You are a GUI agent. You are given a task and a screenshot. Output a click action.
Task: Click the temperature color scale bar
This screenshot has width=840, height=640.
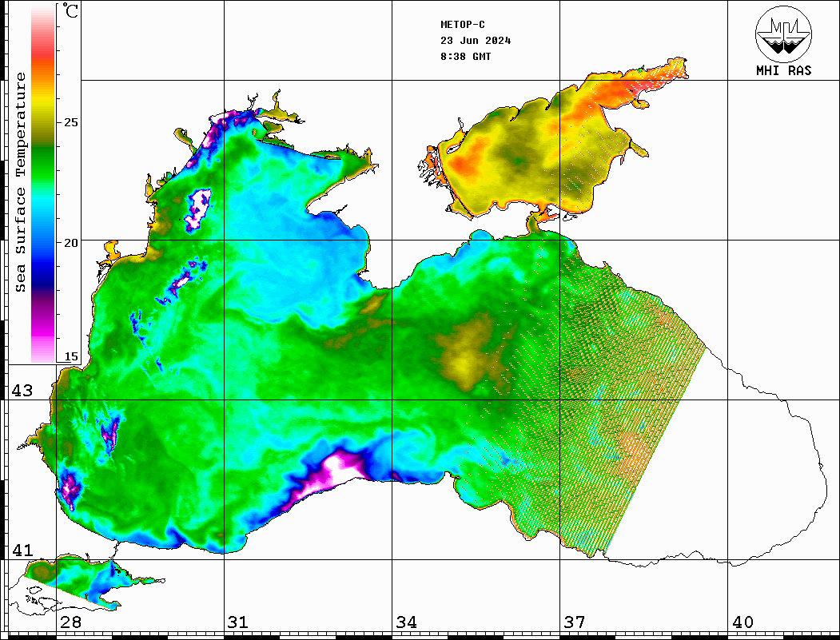(x=43, y=184)
